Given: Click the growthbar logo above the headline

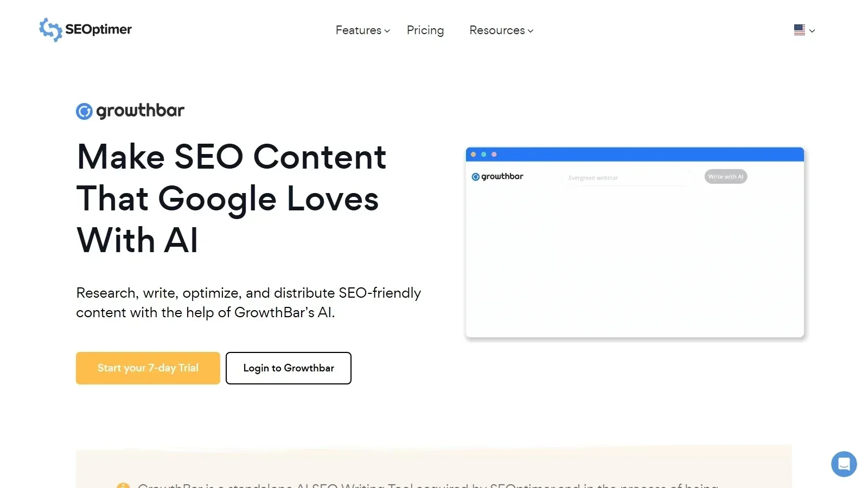Looking at the screenshot, I should pyautogui.click(x=130, y=111).
